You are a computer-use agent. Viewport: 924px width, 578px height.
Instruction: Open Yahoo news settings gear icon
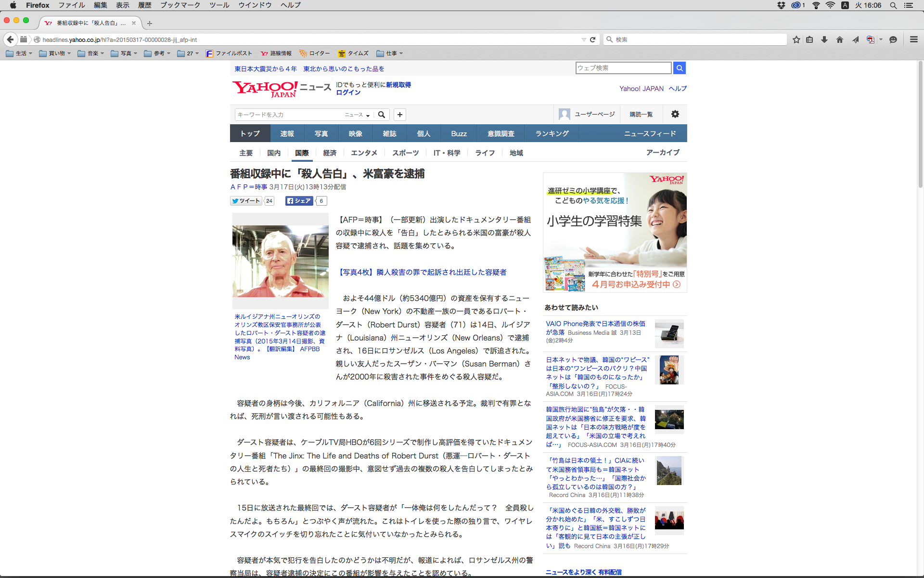[675, 114]
